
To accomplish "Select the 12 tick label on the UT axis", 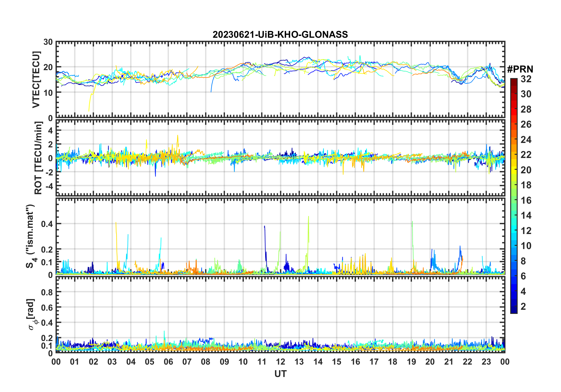I will pos(280,362).
